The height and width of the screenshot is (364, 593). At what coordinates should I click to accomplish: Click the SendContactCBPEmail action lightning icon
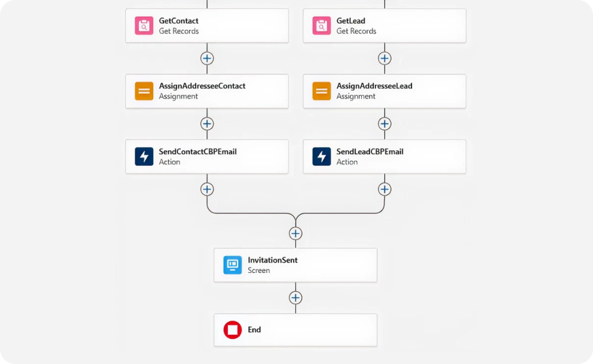(x=144, y=157)
